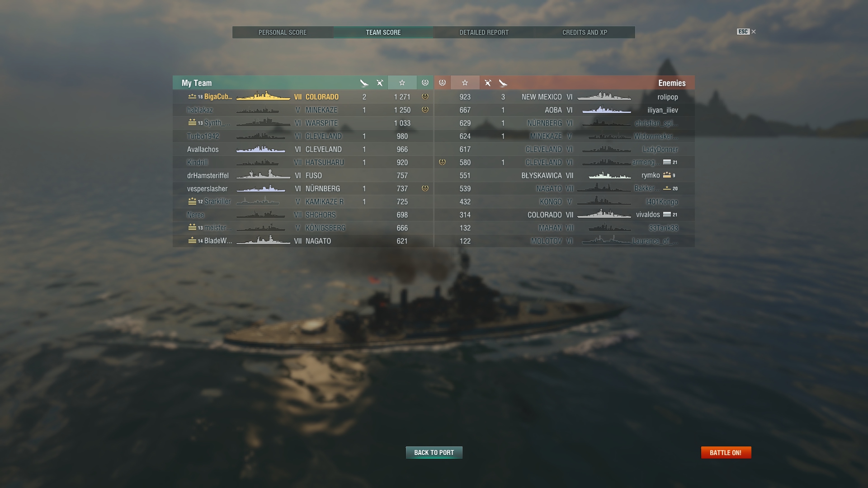Select drHamsteriffel Fuso row
The image size is (868, 488).
303,175
